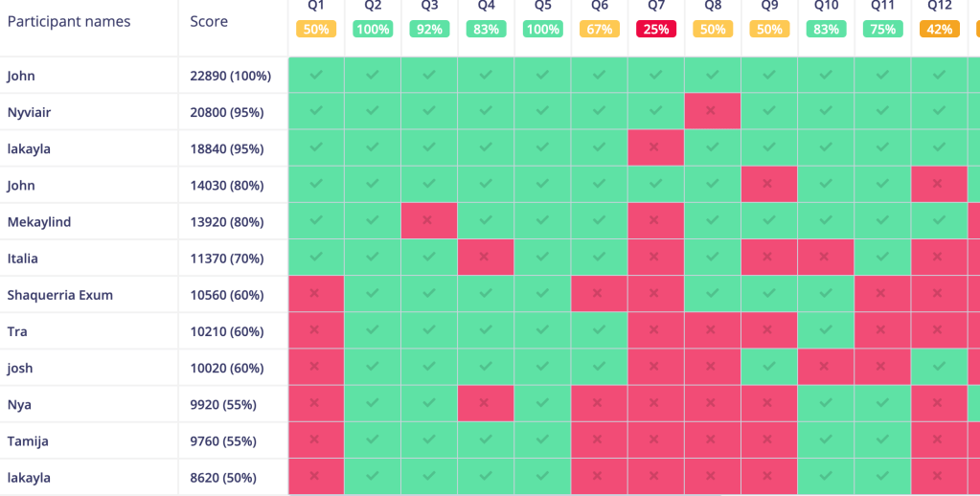This screenshot has height=496, width=980.
Task: Click Shaquerria Exum's X mark under Q6
Action: click(599, 295)
